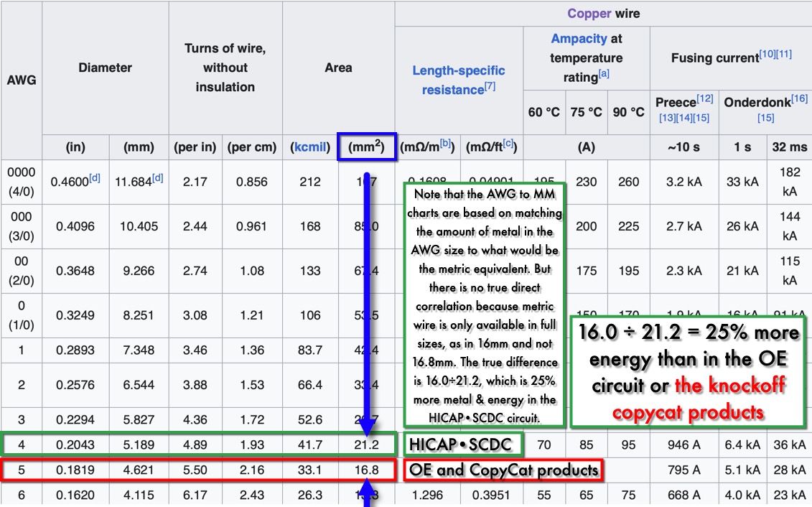Click the kcmil unit link
The image size is (812, 507).
point(312,147)
